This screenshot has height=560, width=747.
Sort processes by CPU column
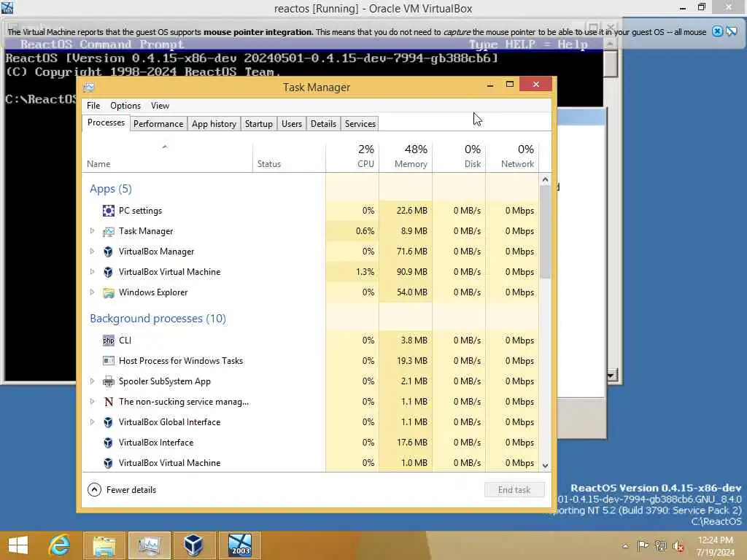352,157
